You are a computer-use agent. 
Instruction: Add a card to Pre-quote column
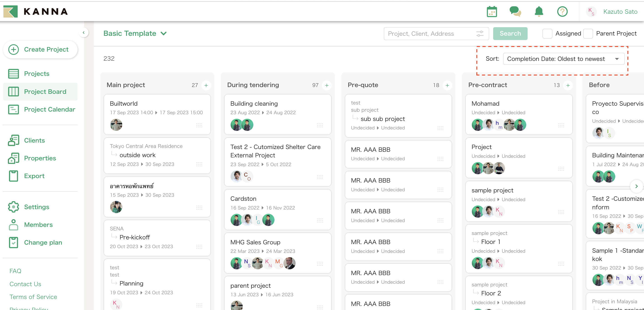coord(447,85)
